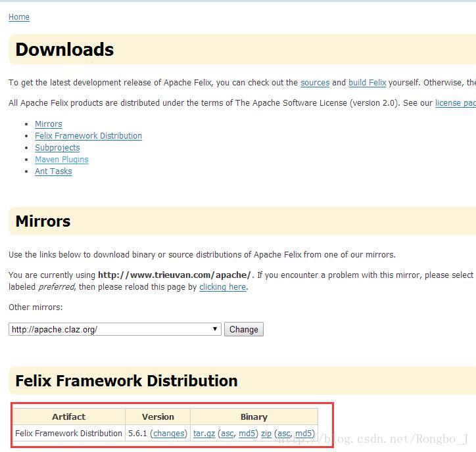Reload page via clicking here link

222,286
